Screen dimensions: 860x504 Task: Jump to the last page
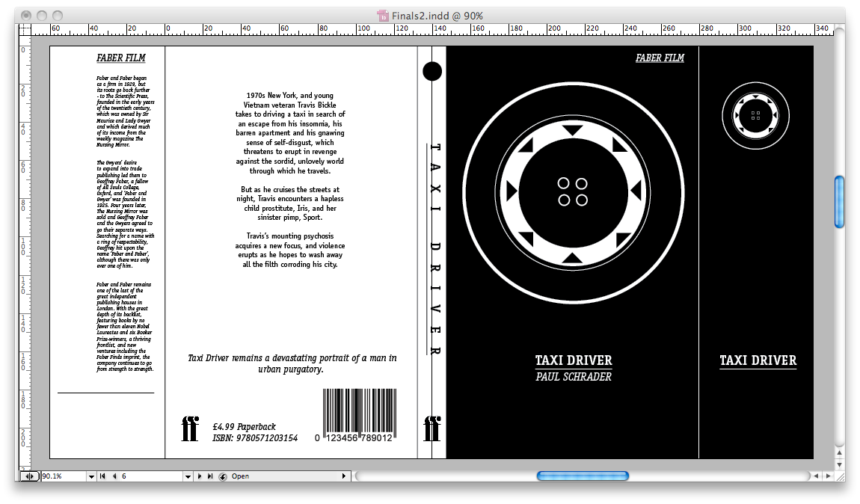click(210, 476)
